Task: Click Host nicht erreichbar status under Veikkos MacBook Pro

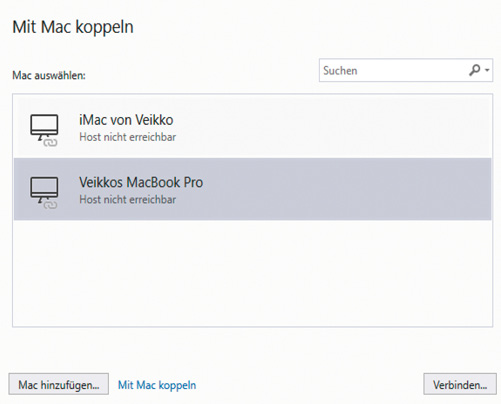Action: 127,199
